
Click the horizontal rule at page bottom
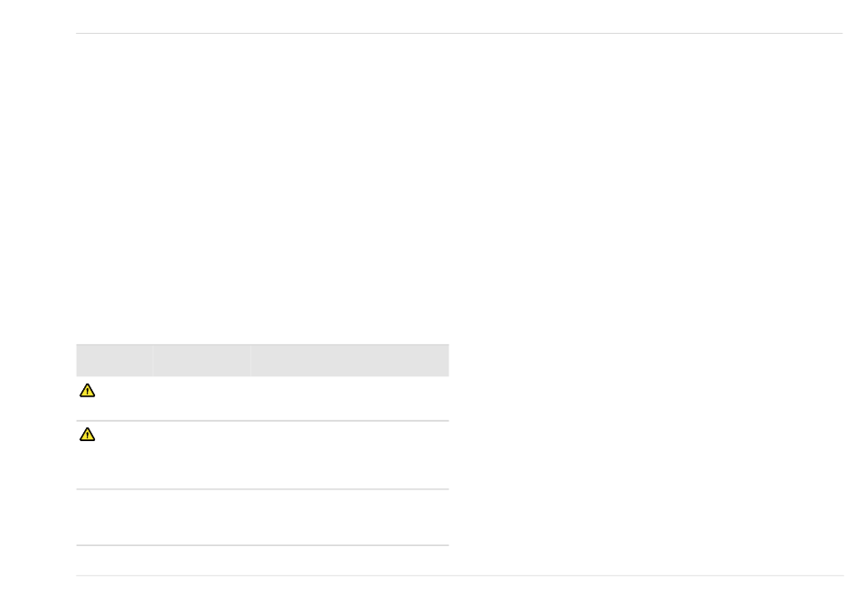457,575
